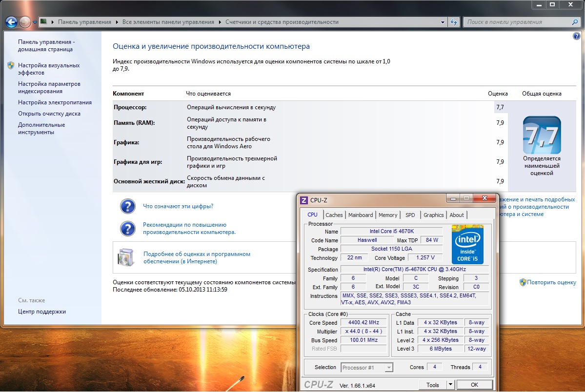Click the search magnifier icon

tap(575, 22)
